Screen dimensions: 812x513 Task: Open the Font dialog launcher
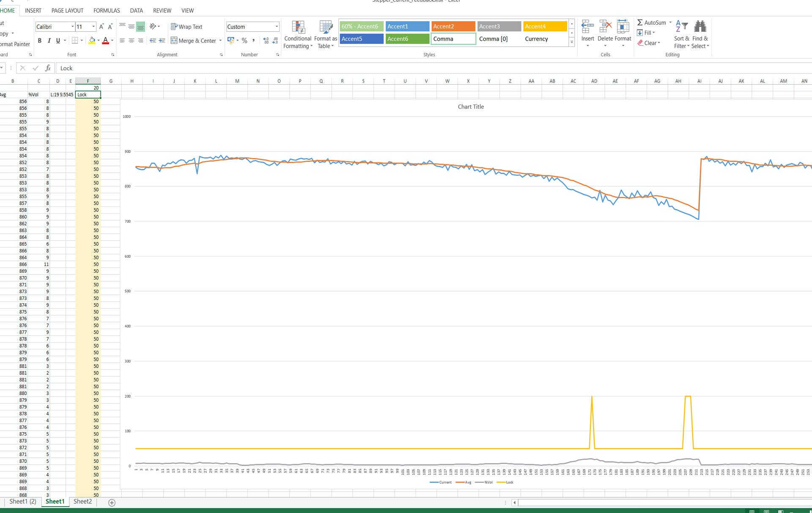[112, 55]
